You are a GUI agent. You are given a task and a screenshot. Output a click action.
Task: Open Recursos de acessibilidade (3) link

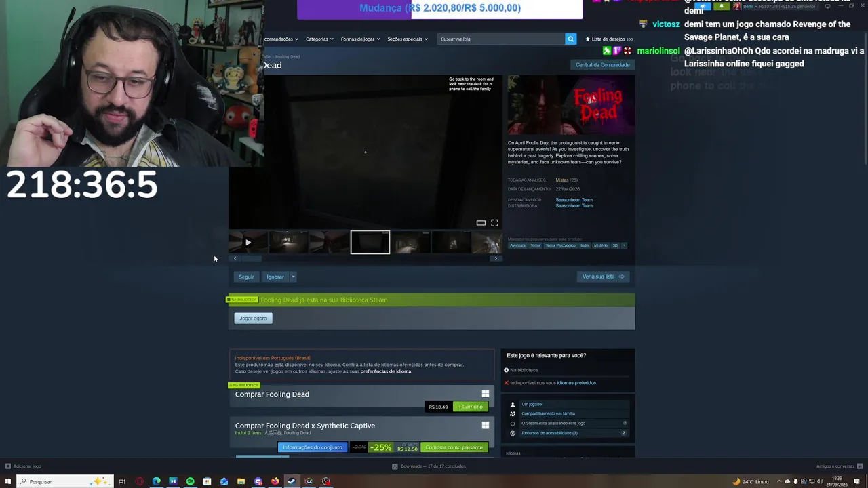click(x=549, y=433)
